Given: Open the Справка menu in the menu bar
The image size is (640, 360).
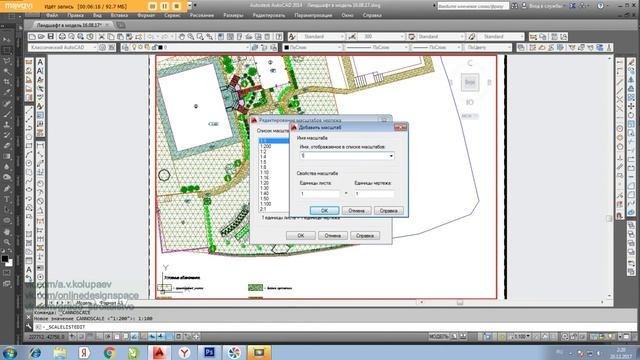Looking at the screenshot, I should (x=372, y=15).
